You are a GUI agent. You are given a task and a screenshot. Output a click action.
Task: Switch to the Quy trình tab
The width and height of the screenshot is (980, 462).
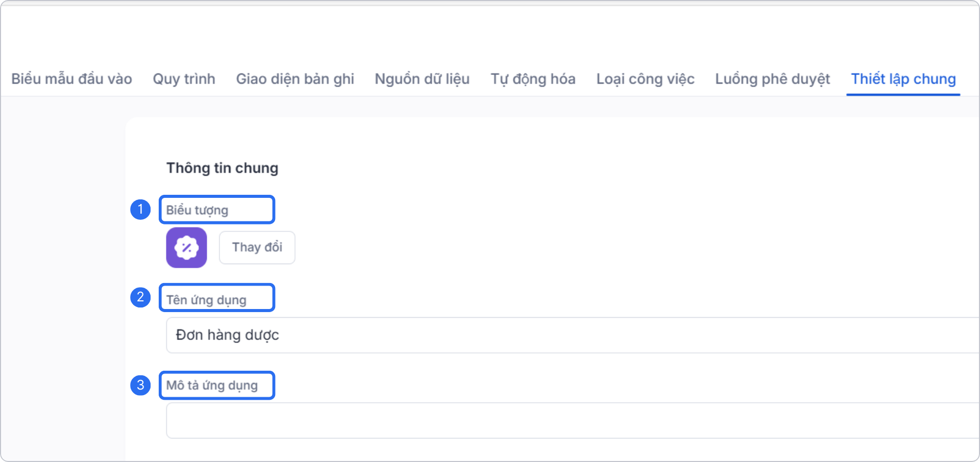pos(184,79)
